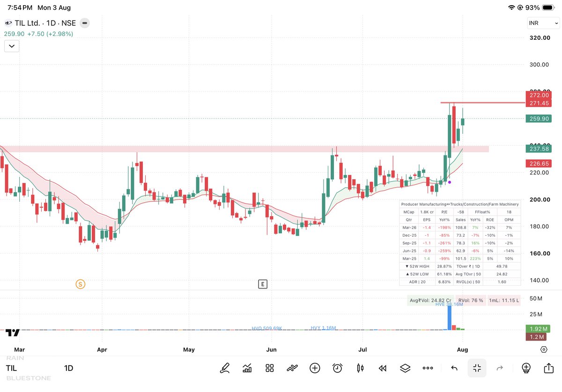Undo the last action with the back arrow
562x392 pixels.
pos(454,368)
